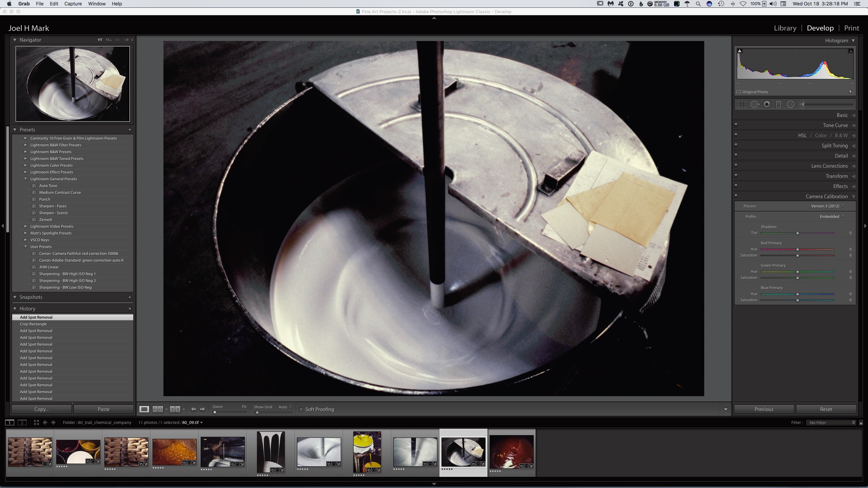868x488 pixels.
Task: Set Navigator zoom to FILL
Action: click(108, 40)
